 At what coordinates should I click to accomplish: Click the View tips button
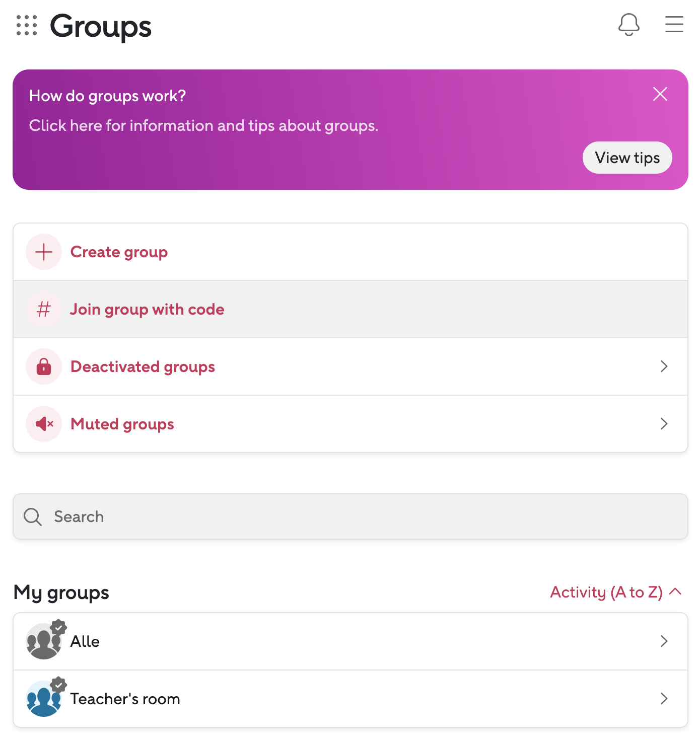(627, 158)
